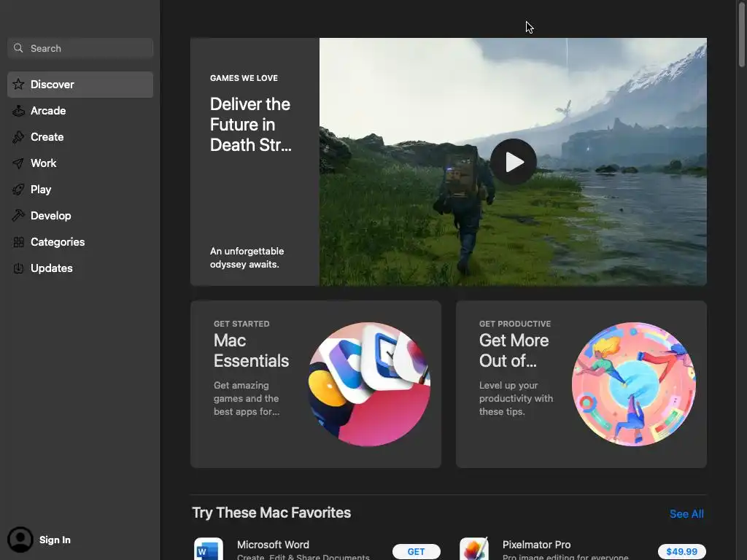Click See All for Mac Favorites

686,514
